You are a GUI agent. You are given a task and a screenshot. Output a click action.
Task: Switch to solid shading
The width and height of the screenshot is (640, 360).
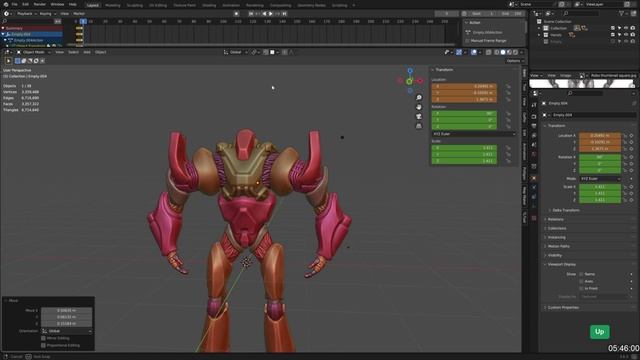503,52
